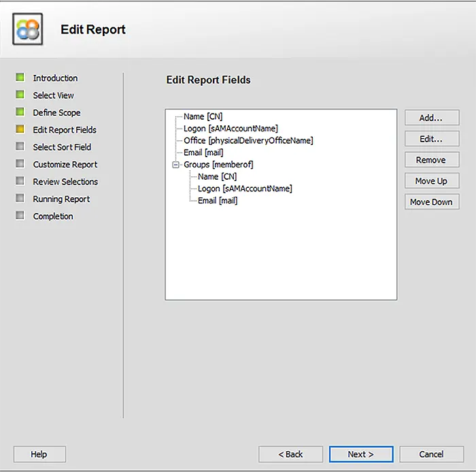The height and width of the screenshot is (473, 476).
Task: Click the Select View step label
Action: point(54,95)
